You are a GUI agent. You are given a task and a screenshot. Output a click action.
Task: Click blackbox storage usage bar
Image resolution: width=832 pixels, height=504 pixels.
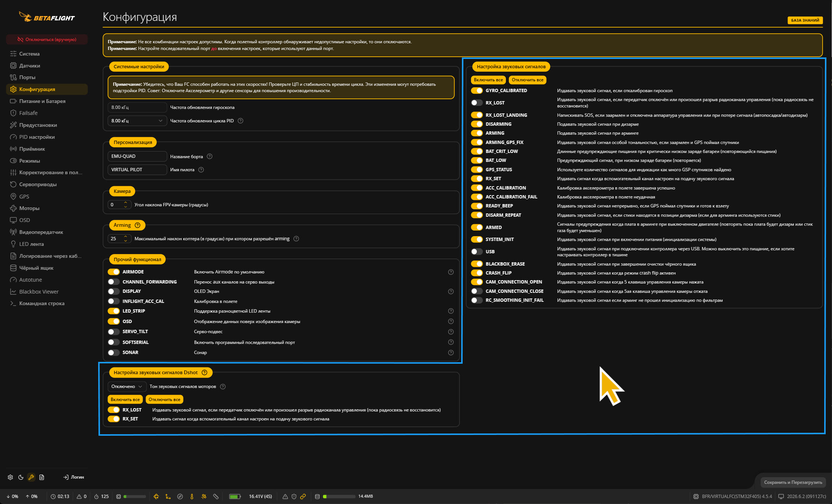point(339,497)
